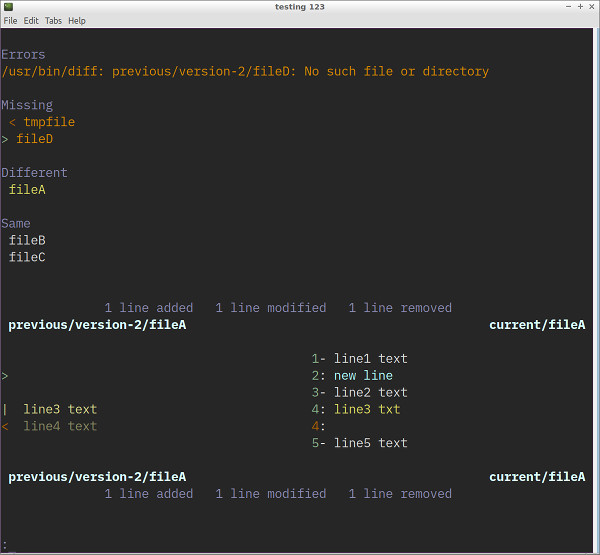
Task: Click the lower previous/version-2/fileA header
Action: 97,477
